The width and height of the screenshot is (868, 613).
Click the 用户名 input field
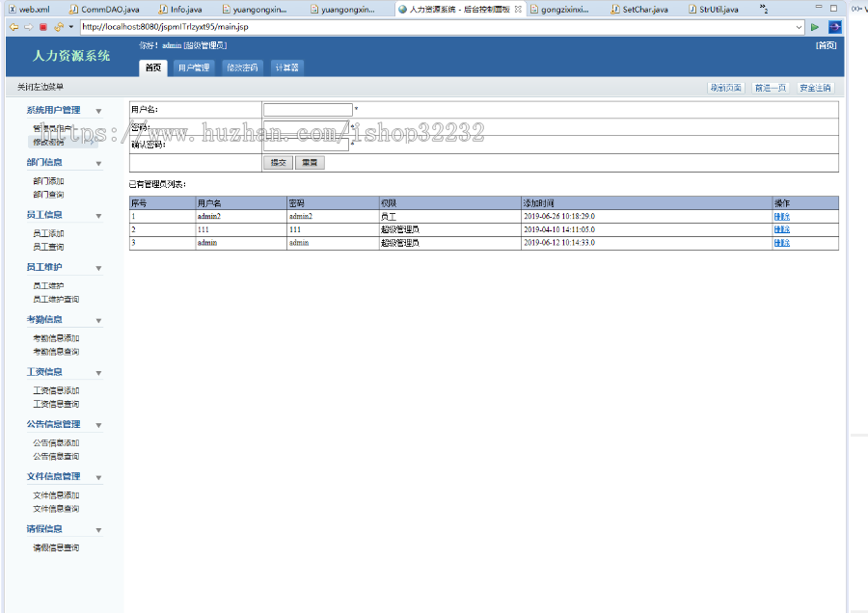308,110
